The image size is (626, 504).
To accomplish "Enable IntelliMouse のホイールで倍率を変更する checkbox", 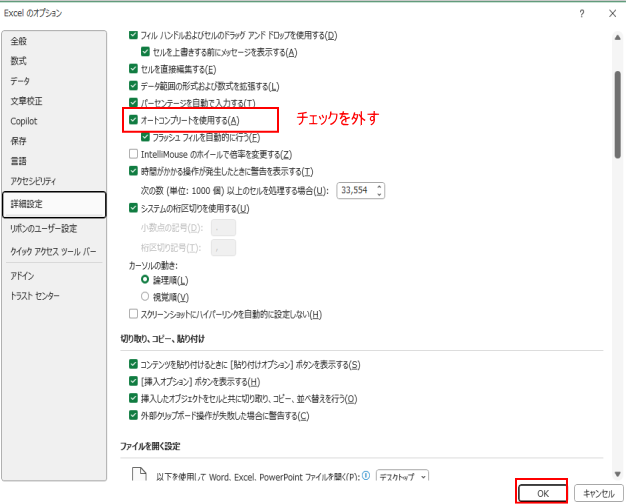I will click(133, 154).
